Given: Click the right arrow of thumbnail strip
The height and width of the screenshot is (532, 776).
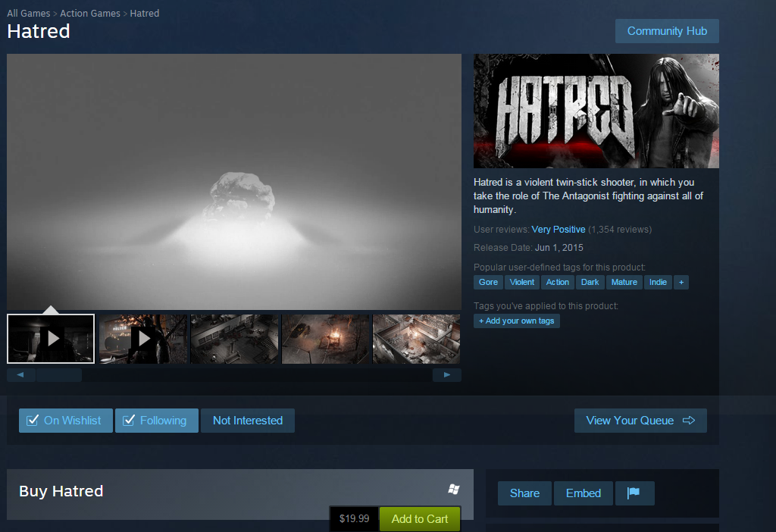Looking at the screenshot, I should 447,375.
